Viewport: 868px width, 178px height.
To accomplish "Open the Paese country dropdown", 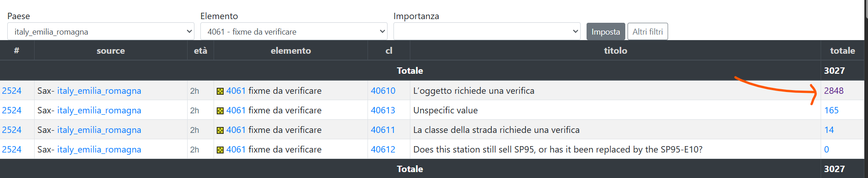I will (101, 31).
